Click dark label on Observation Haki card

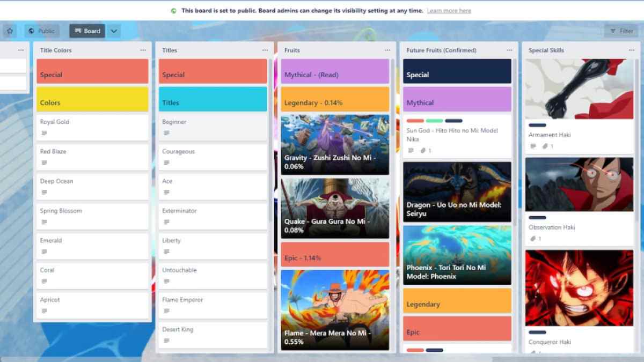tap(537, 218)
